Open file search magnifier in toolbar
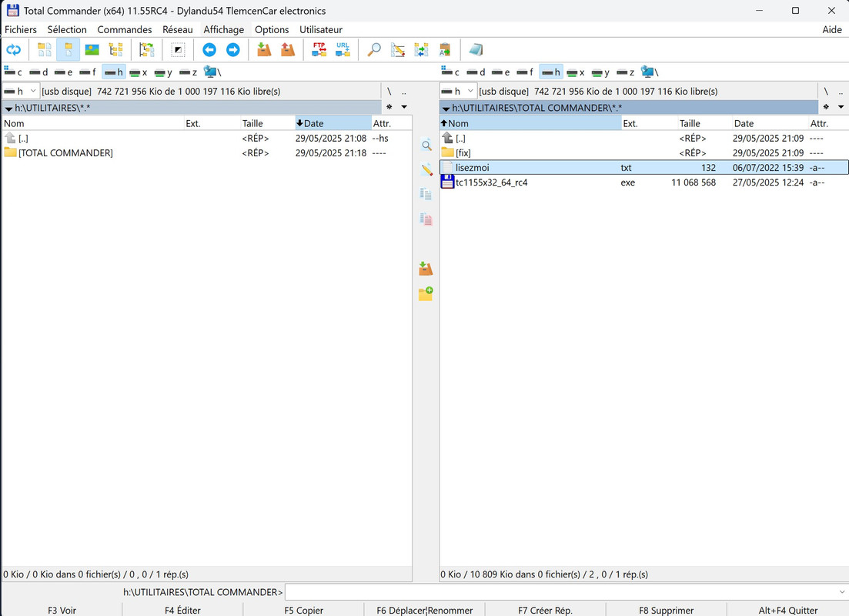This screenshot has width=849, height=616. (x=373, y=50)
